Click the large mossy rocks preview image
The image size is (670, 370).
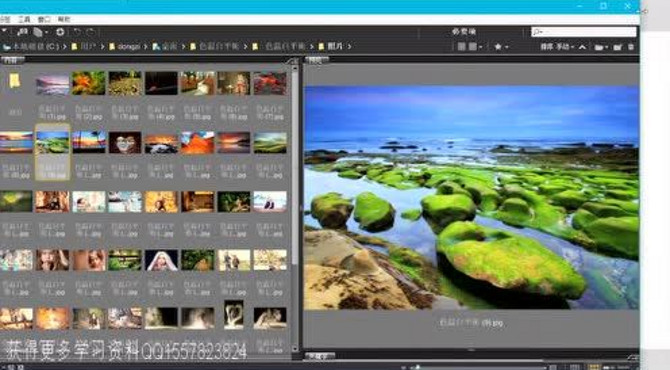(471, 197)
